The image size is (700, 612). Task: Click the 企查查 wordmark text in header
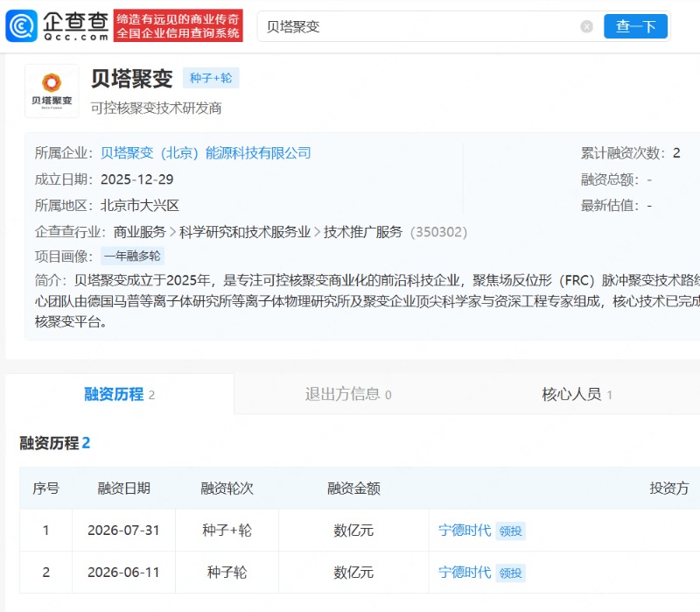(76, 22)
